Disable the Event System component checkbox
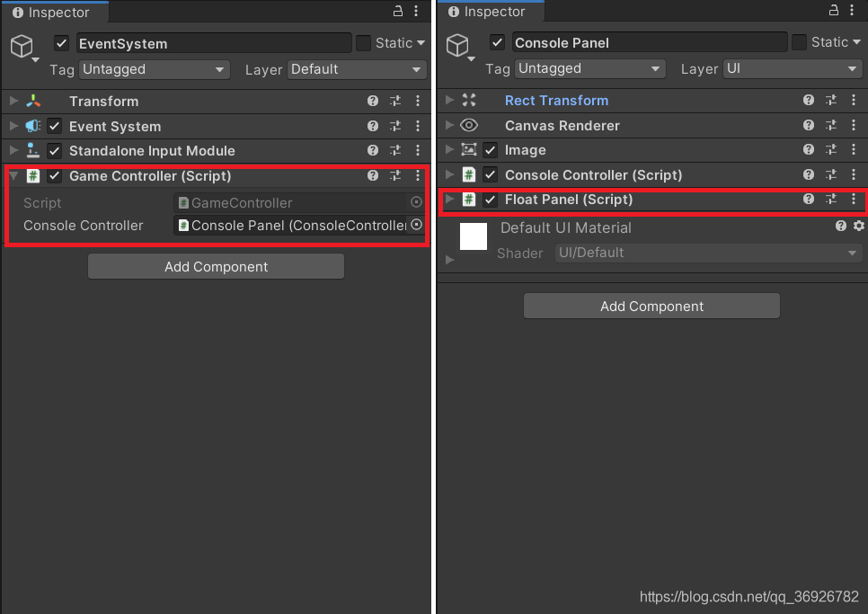Screen dimensions: 868x614 click(x=54, y=126)
